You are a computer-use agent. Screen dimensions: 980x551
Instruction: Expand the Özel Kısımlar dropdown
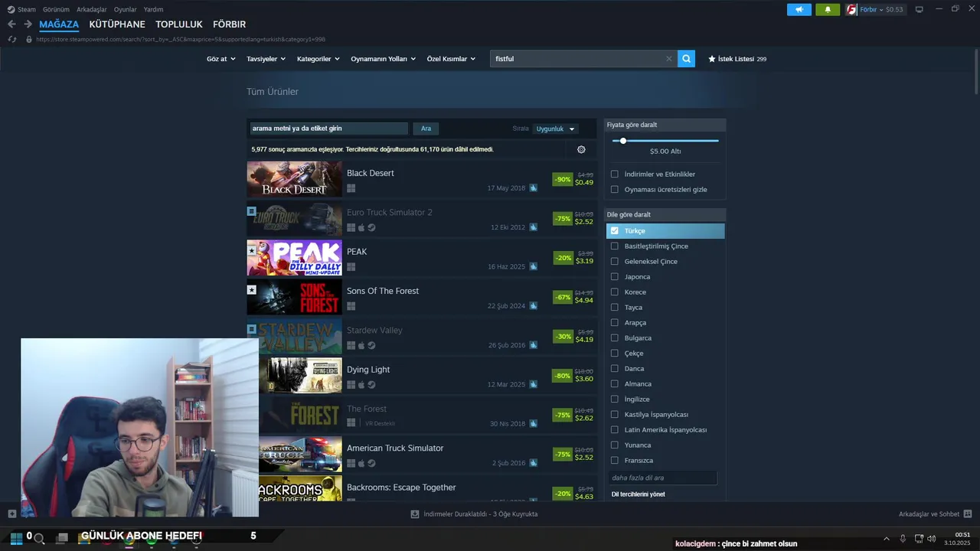(x=451, y=59)
